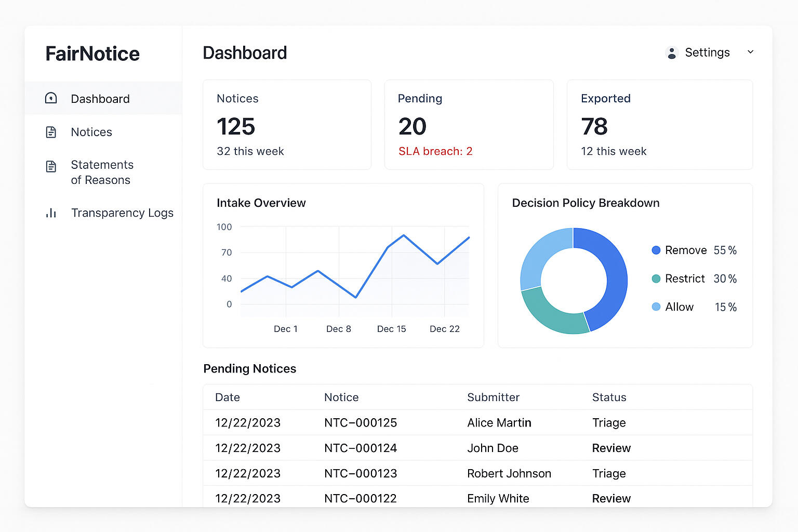Click the Date column header

[x=228, y=397]
